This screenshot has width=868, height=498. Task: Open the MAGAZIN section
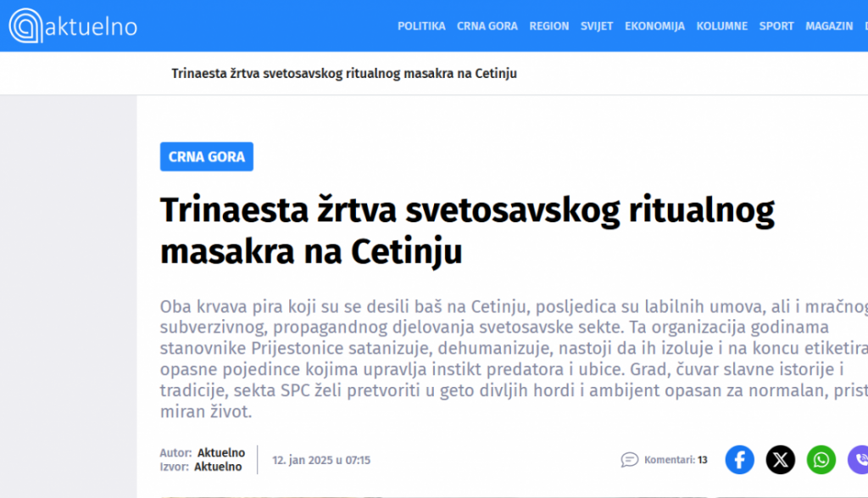(829, 26)
